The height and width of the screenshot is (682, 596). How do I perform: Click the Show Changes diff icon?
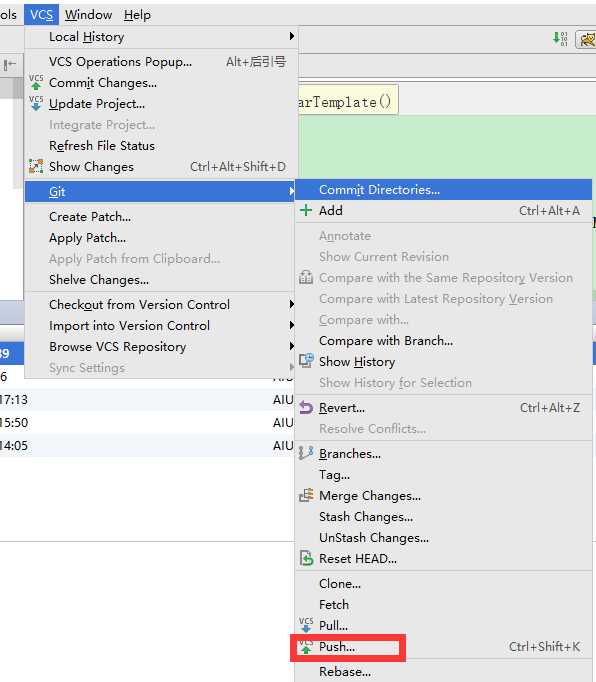tap(36, 167)
